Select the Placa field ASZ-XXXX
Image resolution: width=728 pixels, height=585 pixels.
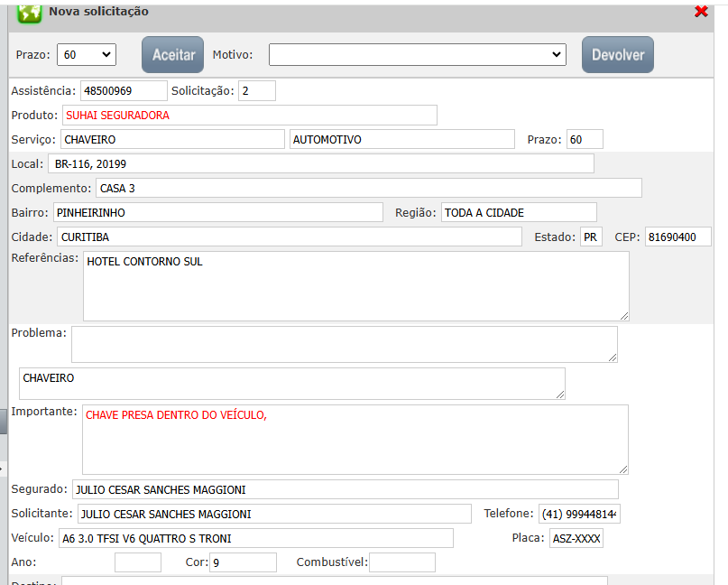pos(576,538)
